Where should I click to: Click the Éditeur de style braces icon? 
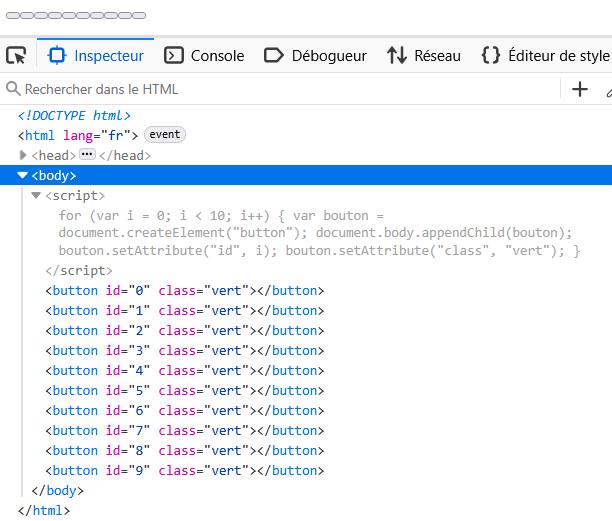click(491, 55)
